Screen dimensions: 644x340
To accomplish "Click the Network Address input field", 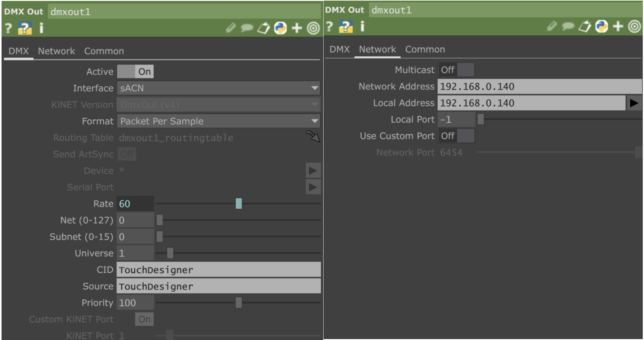I will point(539,87).
